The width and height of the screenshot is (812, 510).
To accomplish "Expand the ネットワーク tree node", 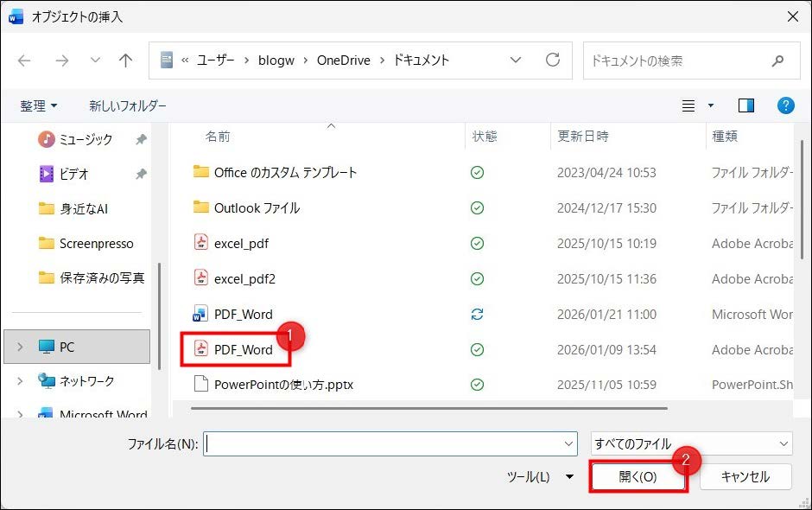I will 21,381.
